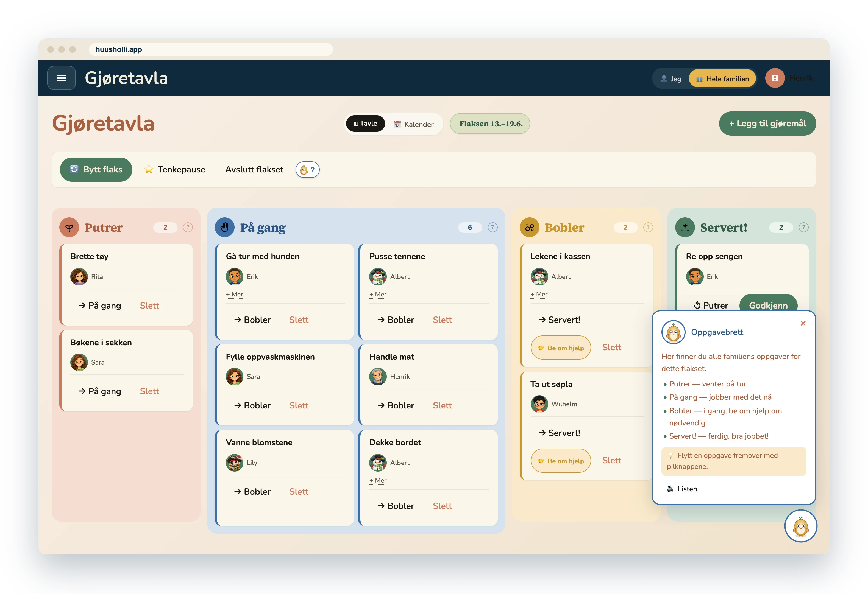
Task: Click the På gang column help icon
Action: pos(493,227)
